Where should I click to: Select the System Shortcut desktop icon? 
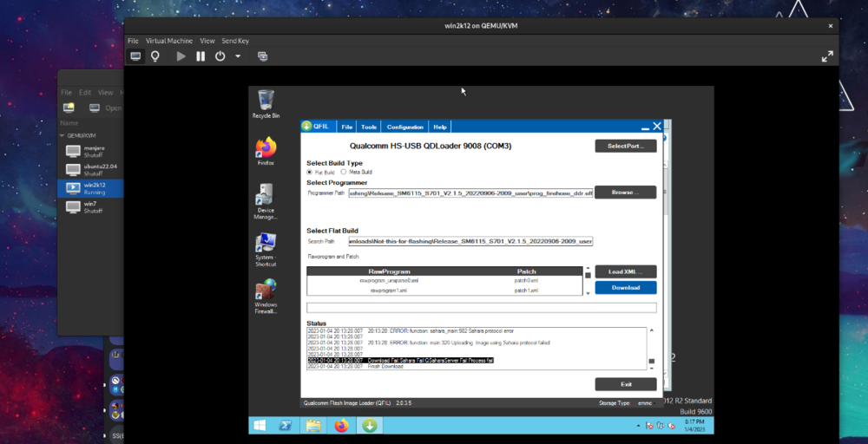pos(266,250)
